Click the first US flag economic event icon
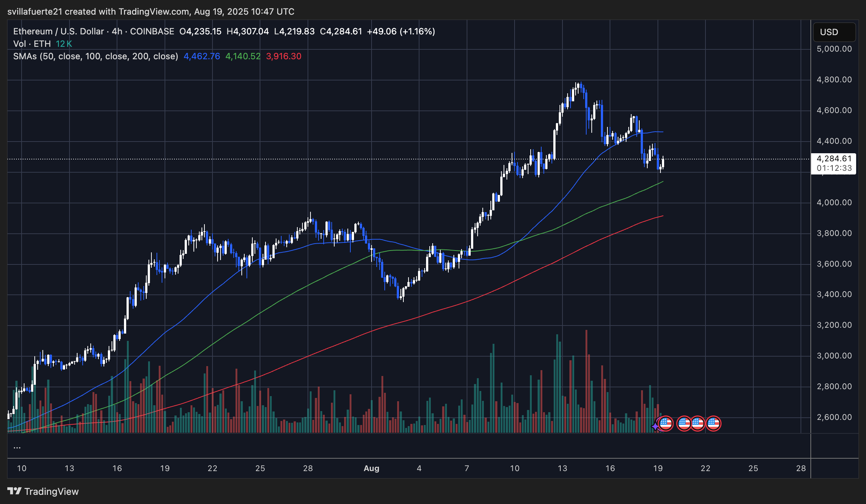 pos(666,423)
